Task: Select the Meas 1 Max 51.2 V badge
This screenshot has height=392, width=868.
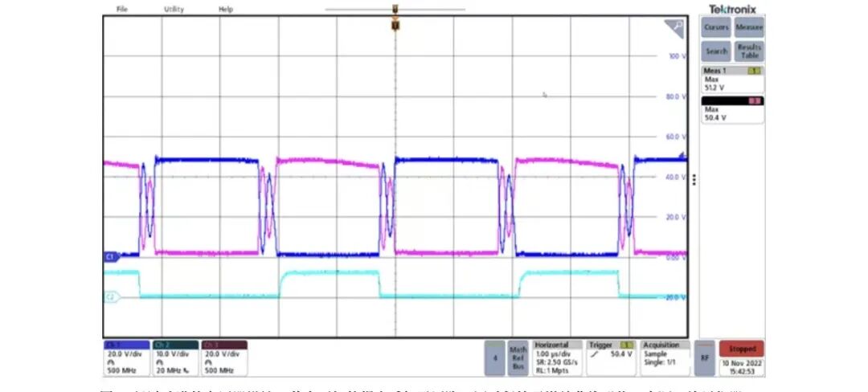Action: coord(732,80)
